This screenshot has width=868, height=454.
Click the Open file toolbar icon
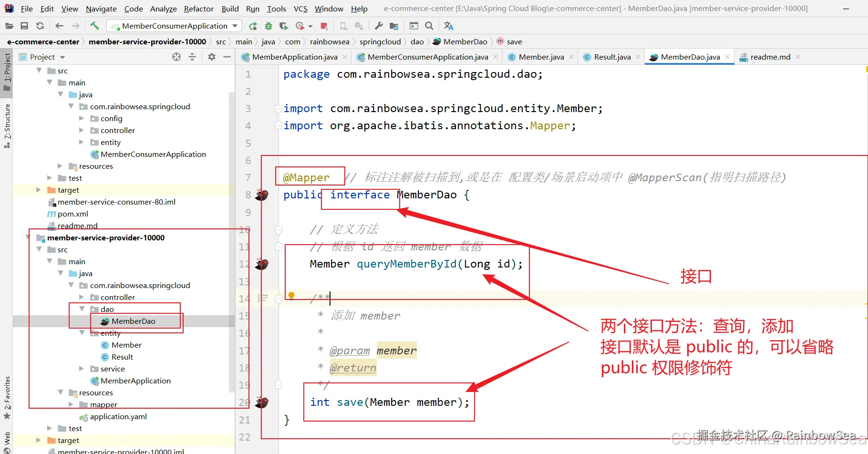pos(9,26)
